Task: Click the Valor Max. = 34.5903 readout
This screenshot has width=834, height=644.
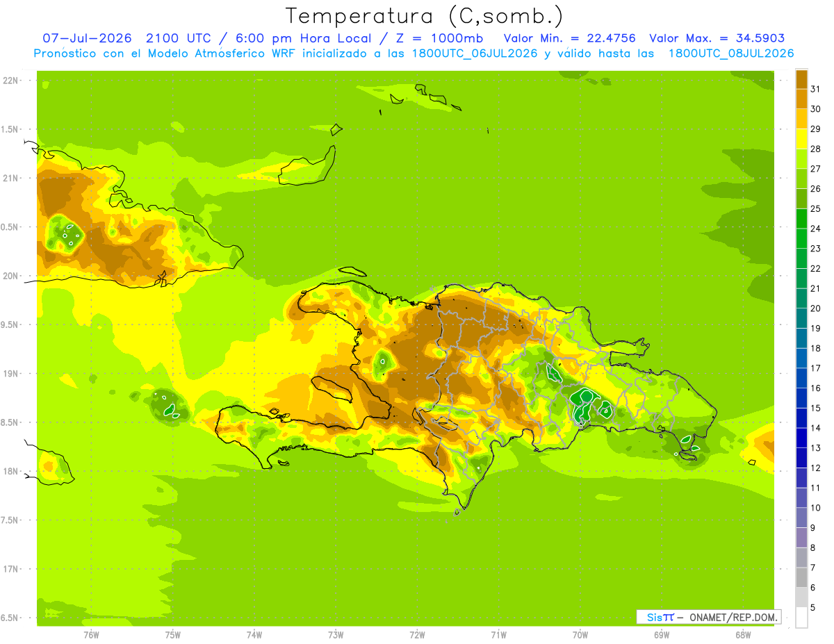Action: 717,38
